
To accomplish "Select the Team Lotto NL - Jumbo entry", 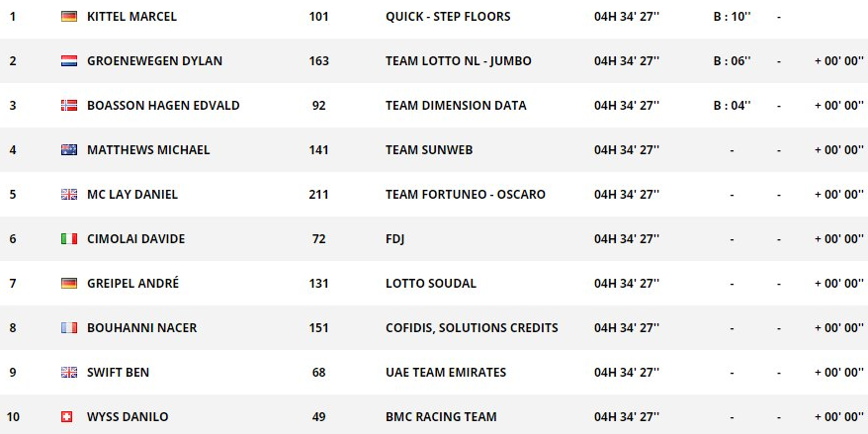I will point(459,61).
